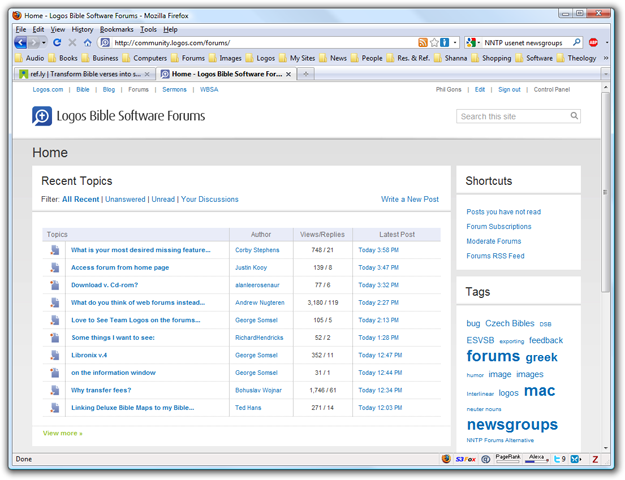This screenshot has width=625, height=480.
Task: Open the Audio bookmarks folder
Action: tap(30, 58)
